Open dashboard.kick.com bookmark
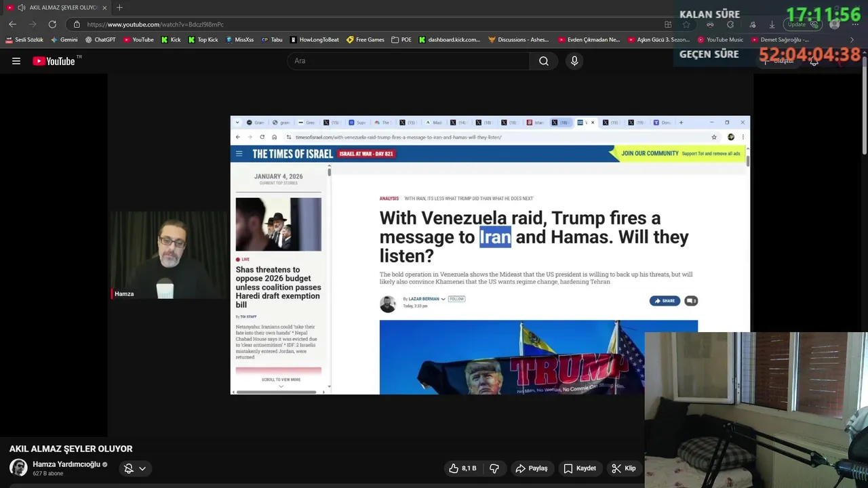Viewport: 868px width, 488px height. tap(450, 40)
